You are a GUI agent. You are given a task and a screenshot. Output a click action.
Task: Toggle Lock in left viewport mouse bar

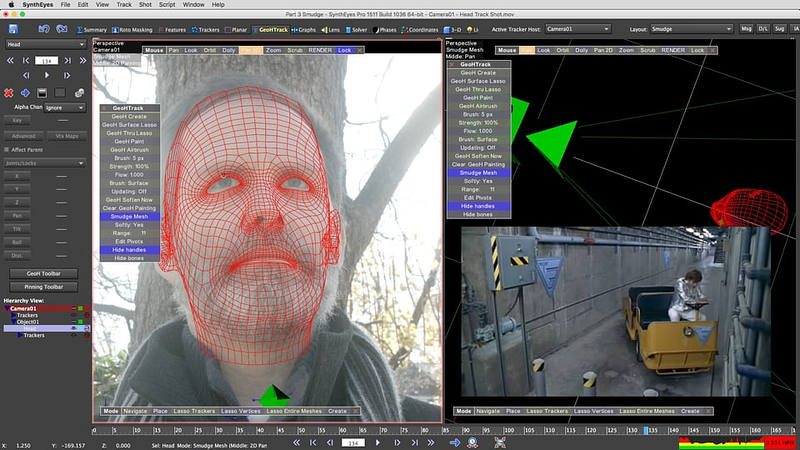pyautogui.click(x=344, y=49)
